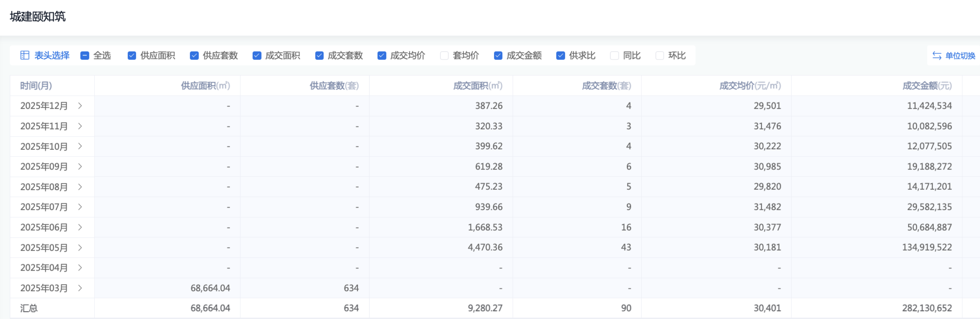Screen dimensions: 980x319
Task: Enable the 同比 checkbox
Action: click(614, 56)
